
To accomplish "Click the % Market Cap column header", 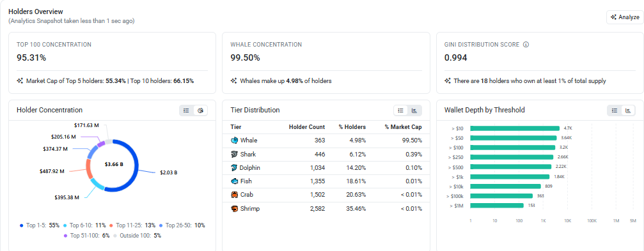I will point(404,127).
